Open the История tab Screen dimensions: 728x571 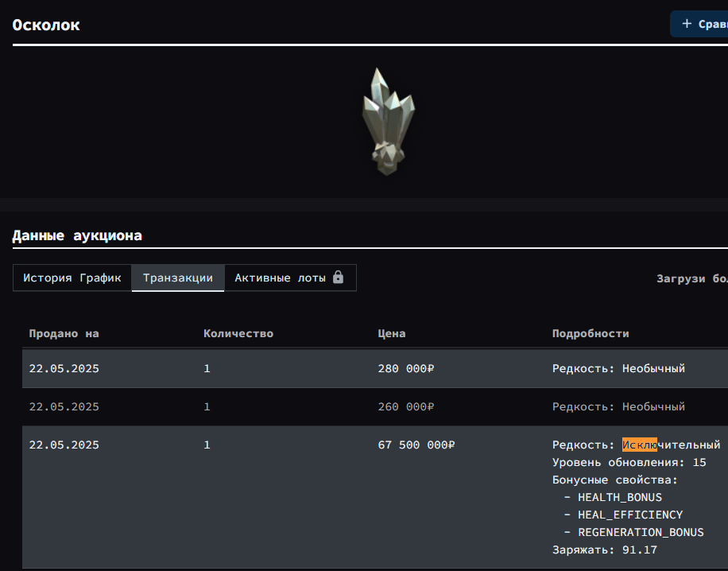pyautogui.click(x=48, y=278)
